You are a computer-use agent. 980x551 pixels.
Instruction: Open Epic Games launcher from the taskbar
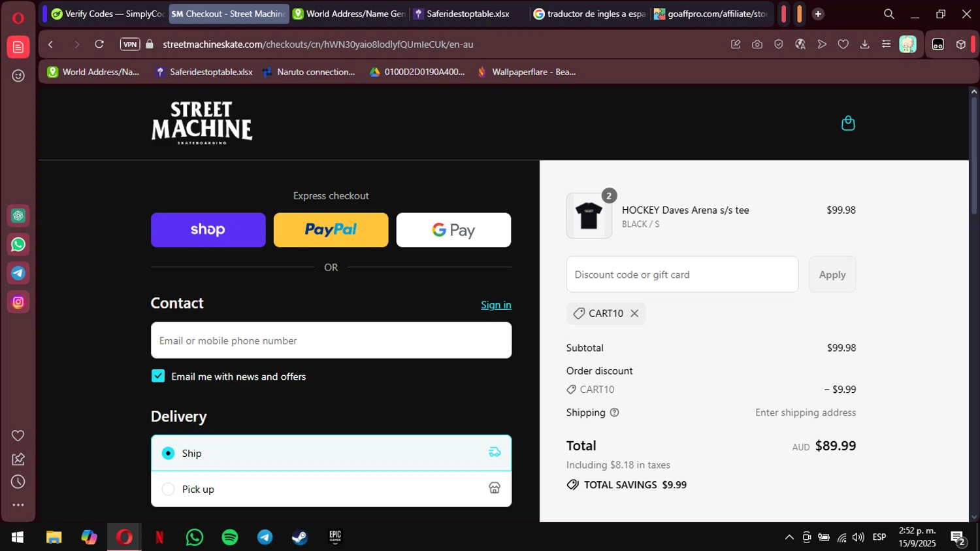335,537
